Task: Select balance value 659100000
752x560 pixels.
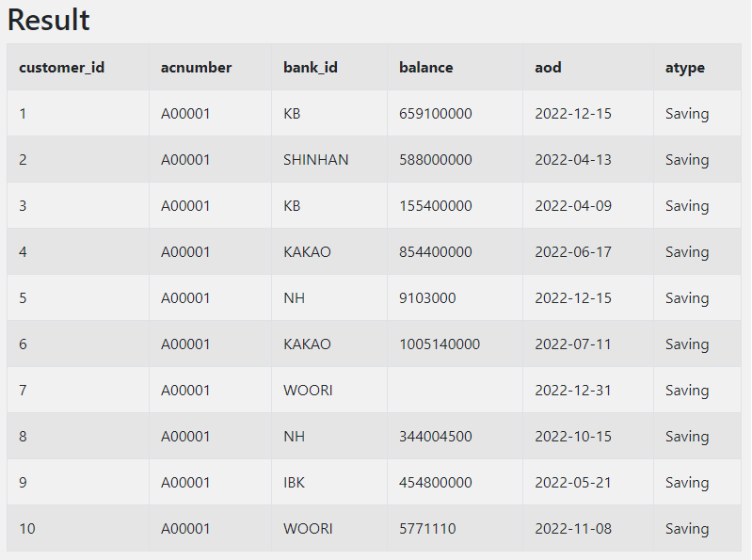Action: 436,114
